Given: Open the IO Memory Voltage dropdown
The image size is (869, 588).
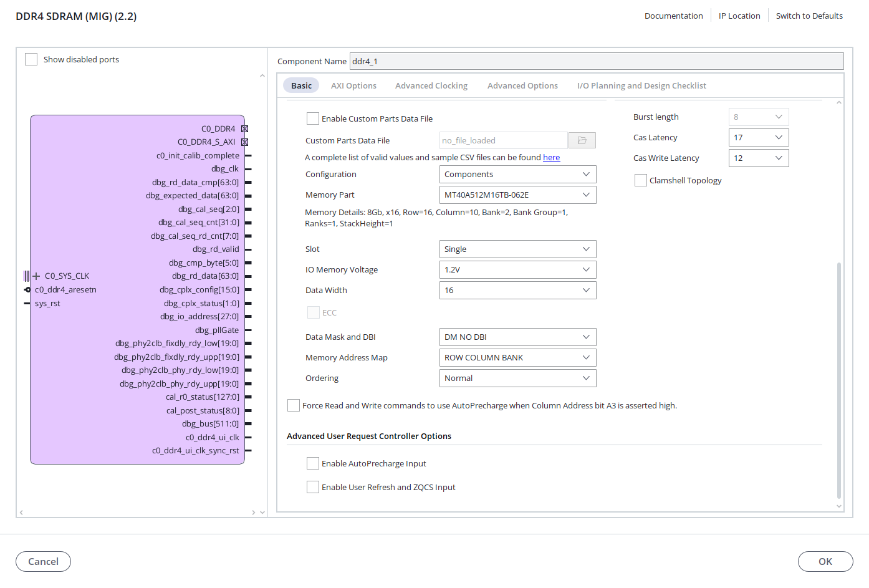Looking at the screenshot, I should coord(517,269).
